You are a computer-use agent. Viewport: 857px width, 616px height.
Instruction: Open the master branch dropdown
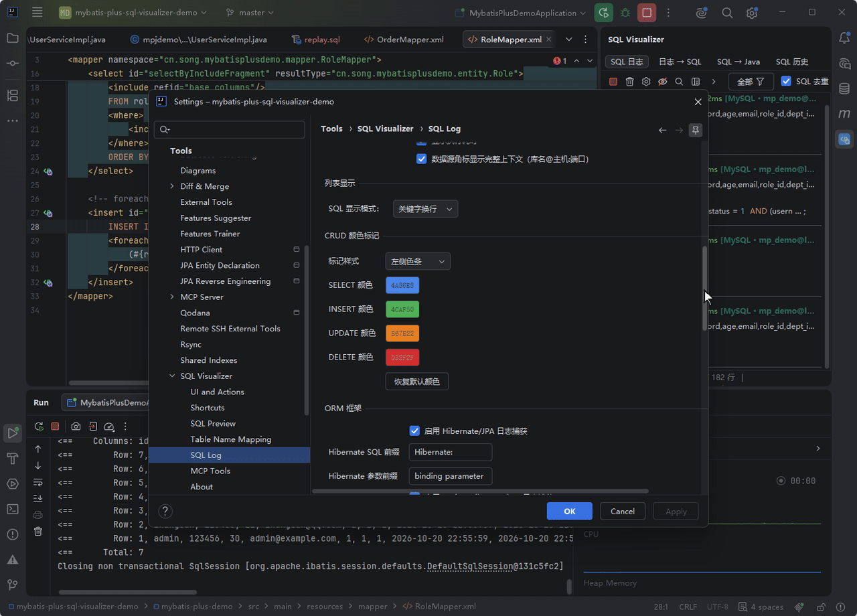(x=250, y=13)
